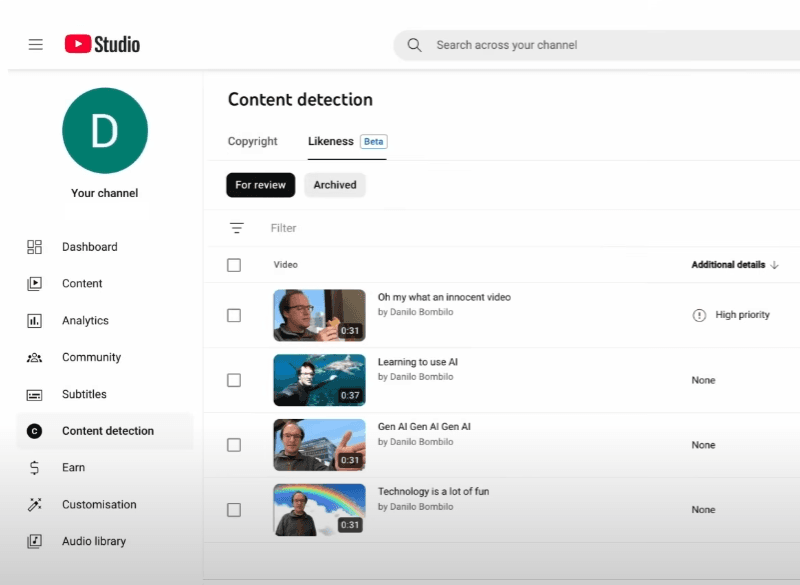Open the 'Technology is a lot of fun' thumbnail
The height and width of the screenshot is (585, 800).
pyautogui.click(x=319, y=509)
